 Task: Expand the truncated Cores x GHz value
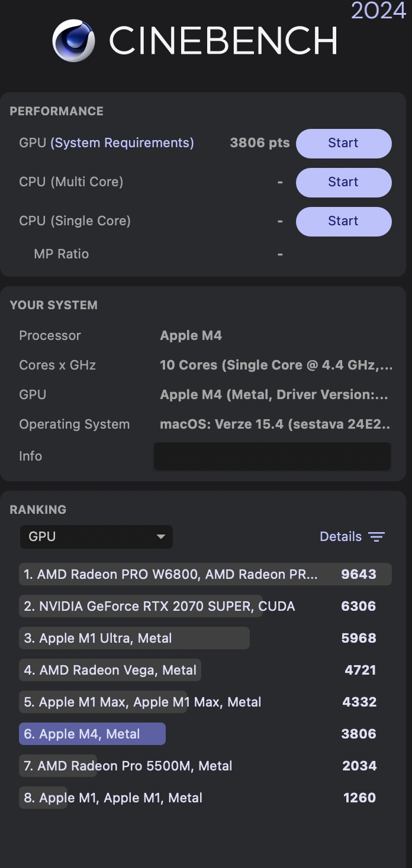[x=275, y=365]
